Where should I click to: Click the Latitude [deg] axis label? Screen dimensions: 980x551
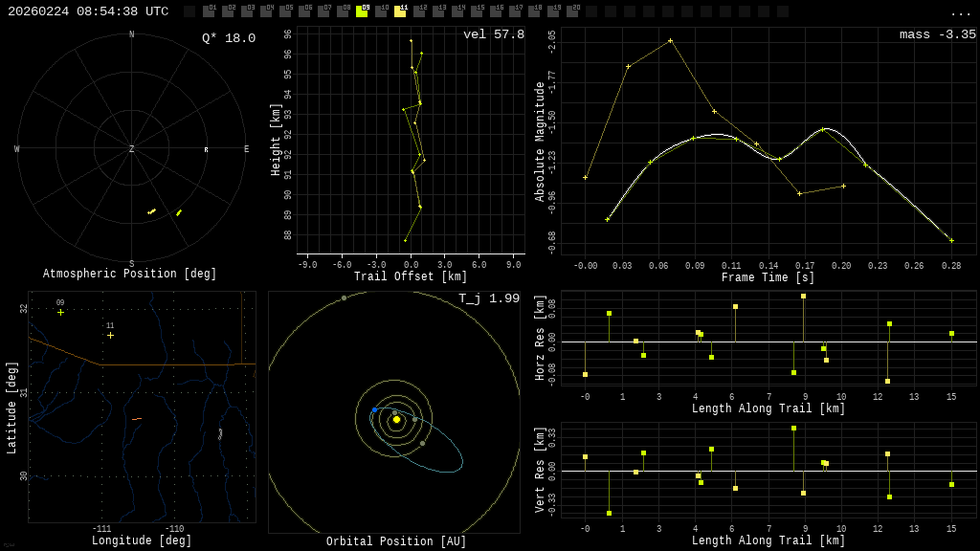[x=11, y=408]
